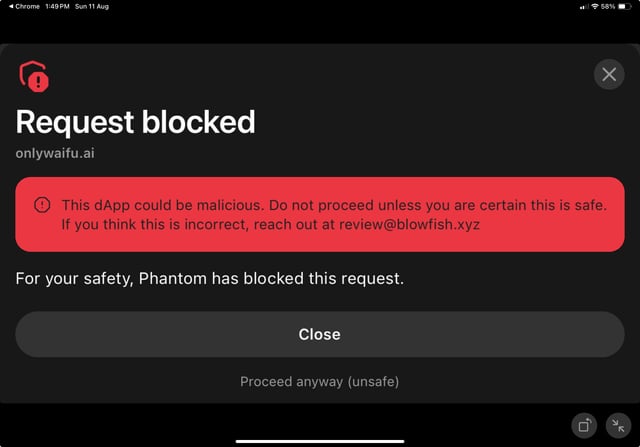Click the onlywaifu.ai domain text
640x447 pixels.
coord(55,153)
